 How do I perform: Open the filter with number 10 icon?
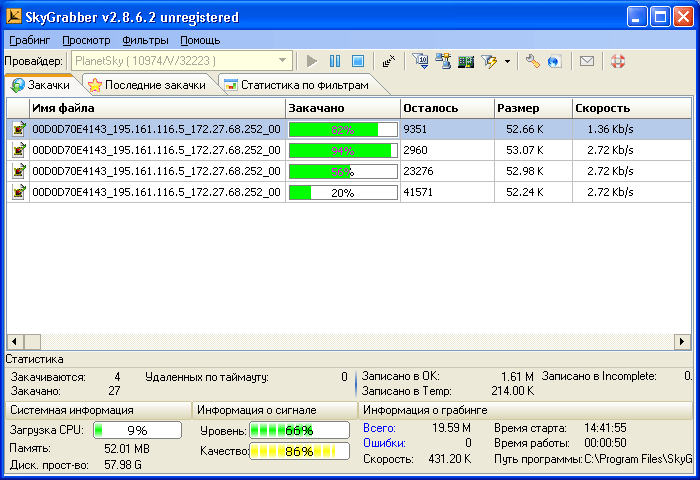tap(420, 61)
